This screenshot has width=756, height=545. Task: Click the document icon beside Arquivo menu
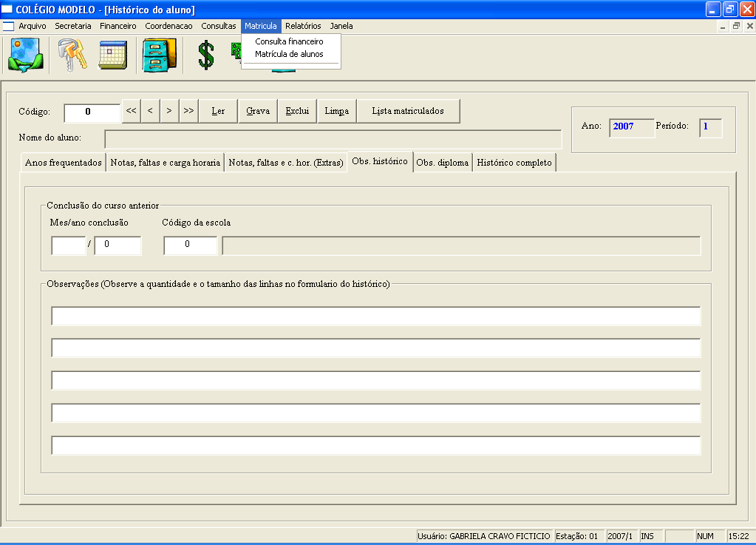tap(9, 26)
